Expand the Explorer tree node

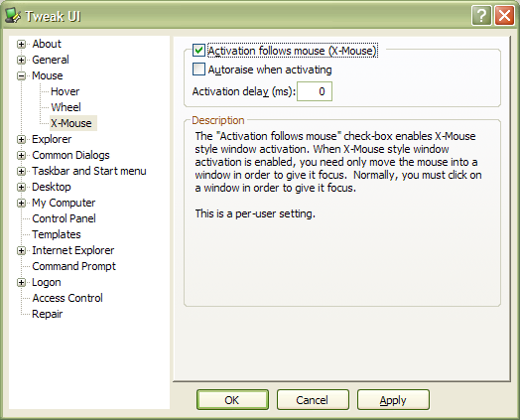(21, 139)
